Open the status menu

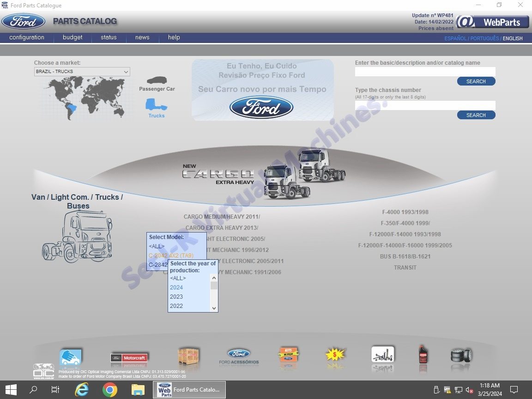coord(109,37)
